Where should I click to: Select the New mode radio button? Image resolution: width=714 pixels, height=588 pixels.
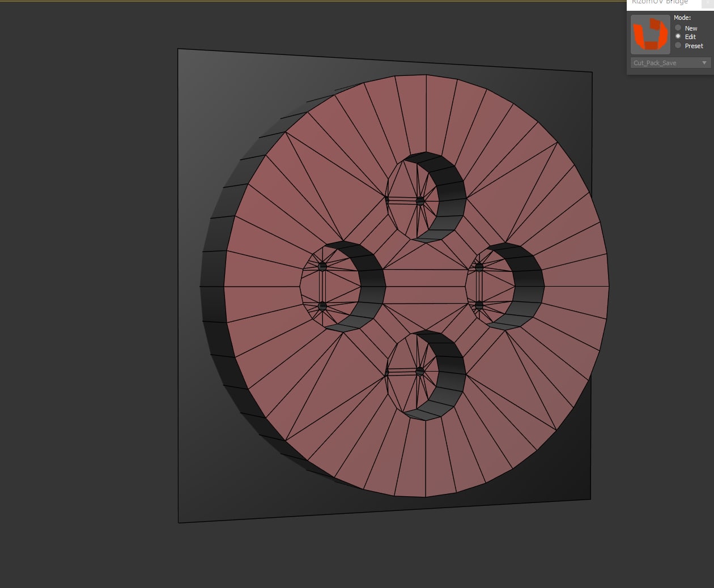coord(678,28)
